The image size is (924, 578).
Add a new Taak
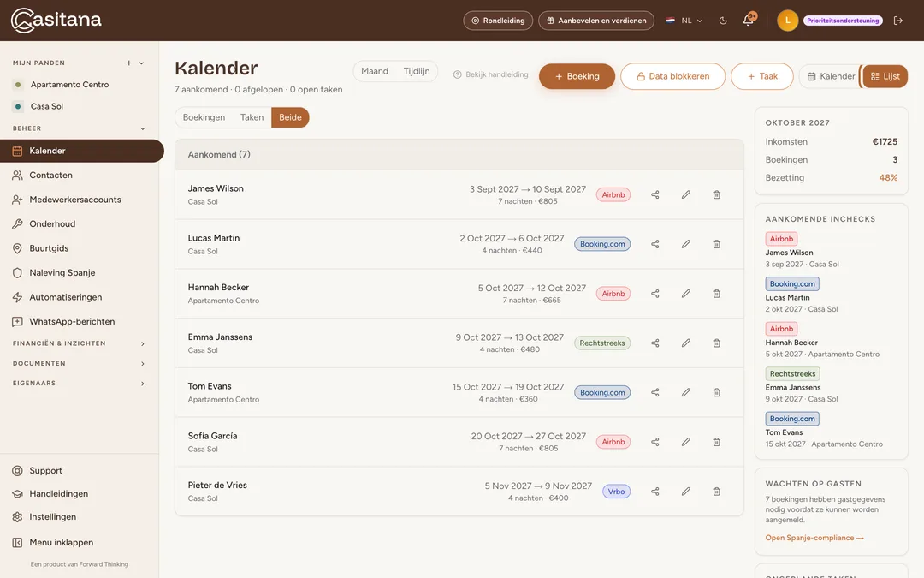point(762,76)
